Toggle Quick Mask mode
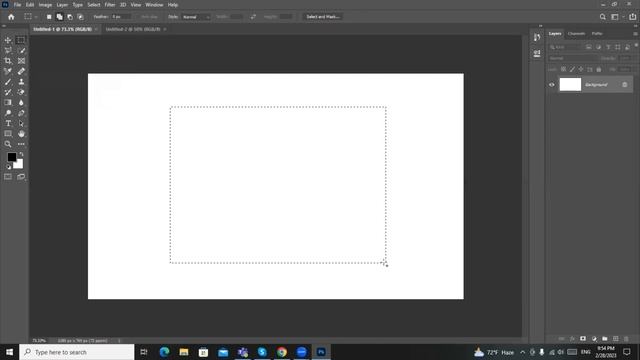This screenshot has width=640, height=360. (x=8, y=177)
